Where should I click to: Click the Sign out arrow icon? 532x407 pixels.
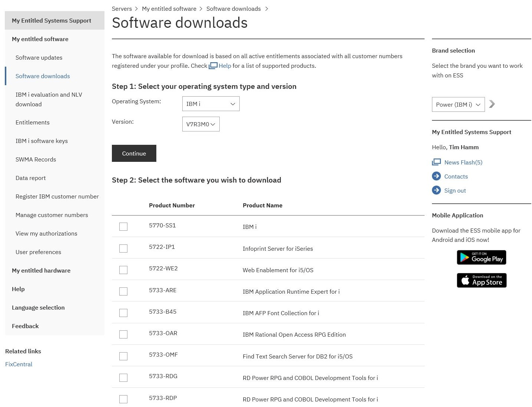pyautogui.click(x=436, y=190)
